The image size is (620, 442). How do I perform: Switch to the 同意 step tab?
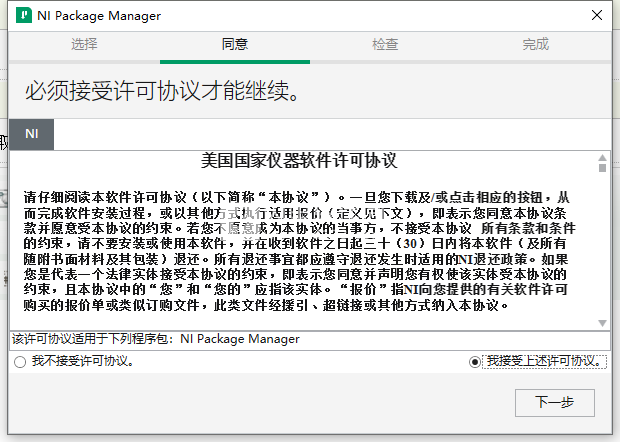tap(235, 44)
